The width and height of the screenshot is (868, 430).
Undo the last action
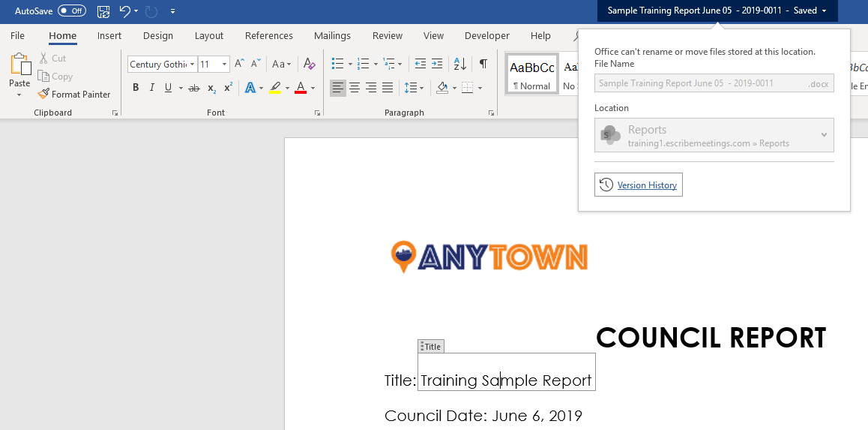[x=125, y=11]
